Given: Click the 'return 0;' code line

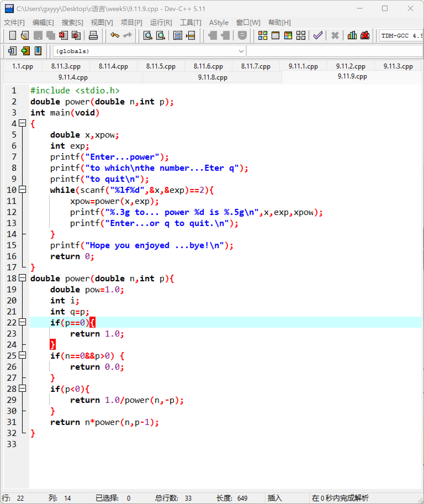Looking at the screenshot, I should (72, 256).
